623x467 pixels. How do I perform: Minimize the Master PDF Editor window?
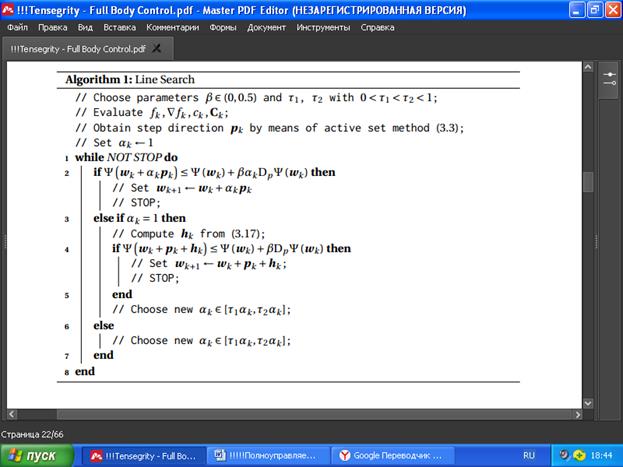pyautogui.click(x=576, y=10)
